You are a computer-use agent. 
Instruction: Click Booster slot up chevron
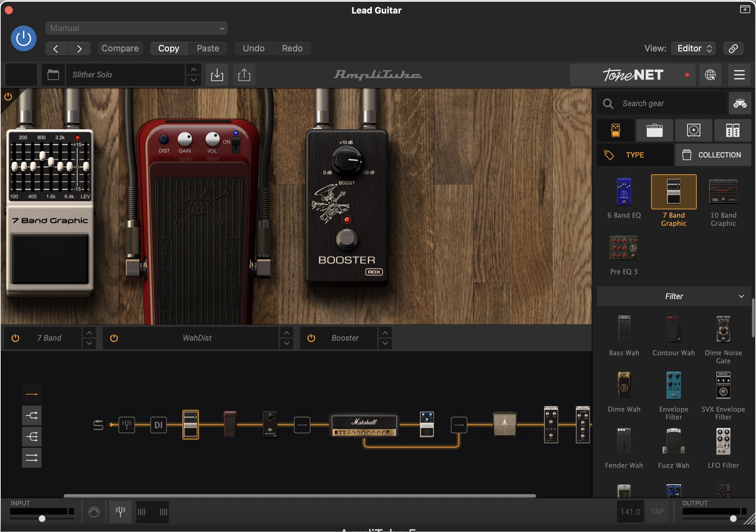tap(385, 333)
